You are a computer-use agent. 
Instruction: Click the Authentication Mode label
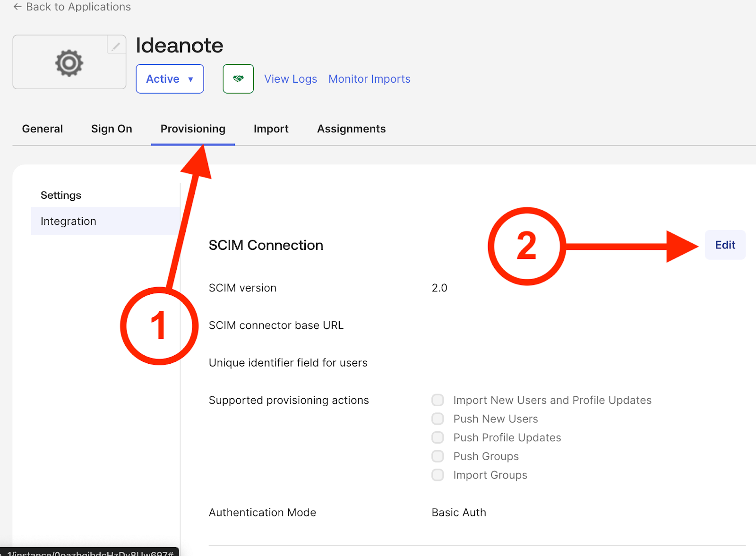point(262,513)
